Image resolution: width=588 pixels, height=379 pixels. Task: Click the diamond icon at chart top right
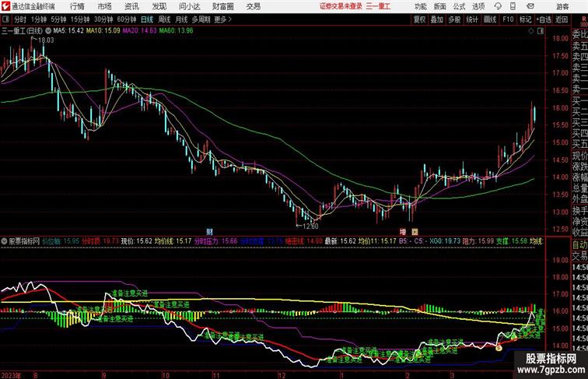coord(531,31)
